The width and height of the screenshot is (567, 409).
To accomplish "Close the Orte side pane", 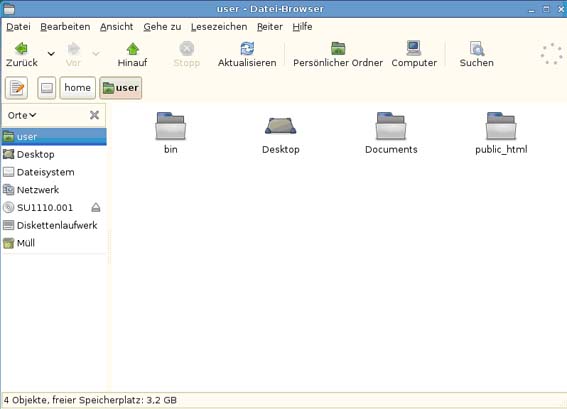I will click(x=94, y=115).
